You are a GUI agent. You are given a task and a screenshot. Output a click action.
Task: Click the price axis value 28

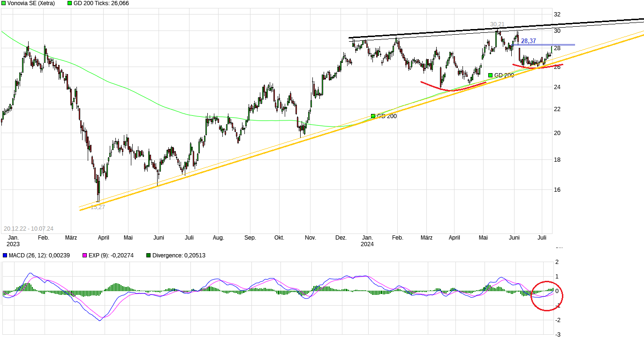(557, 48)
